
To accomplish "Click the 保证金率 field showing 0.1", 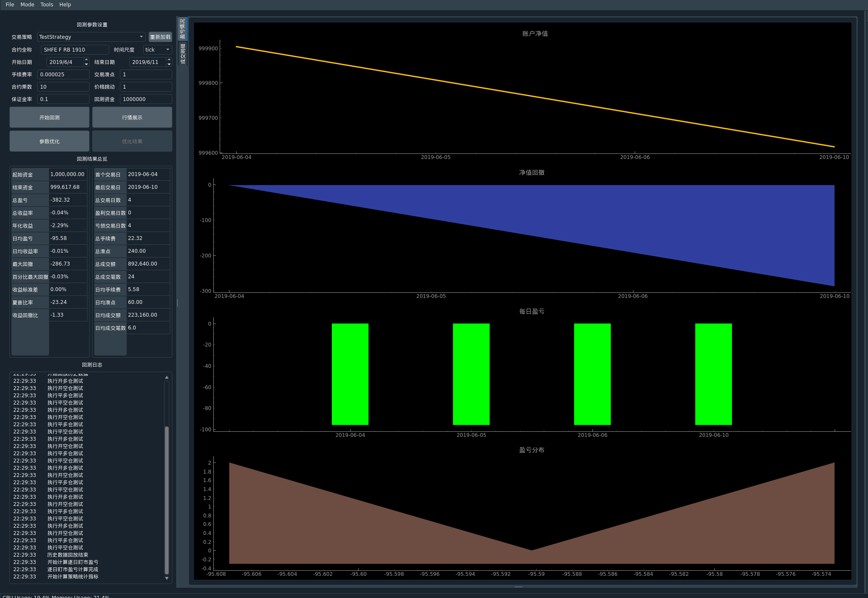I will point(63,99).
